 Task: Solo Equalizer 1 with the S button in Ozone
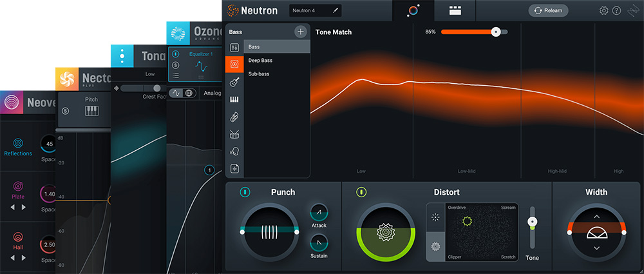176,65
